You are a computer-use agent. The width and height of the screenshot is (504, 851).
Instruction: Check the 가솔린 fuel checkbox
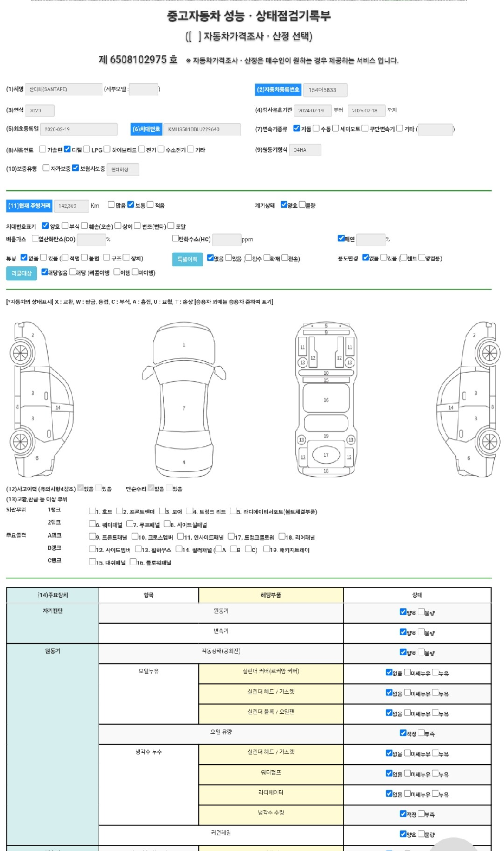click(43, 149)
